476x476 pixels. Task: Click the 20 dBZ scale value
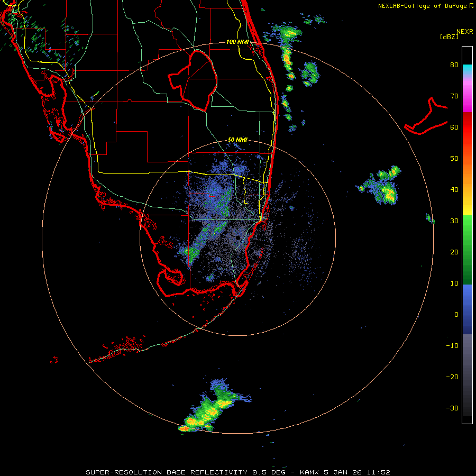(454, 252)
